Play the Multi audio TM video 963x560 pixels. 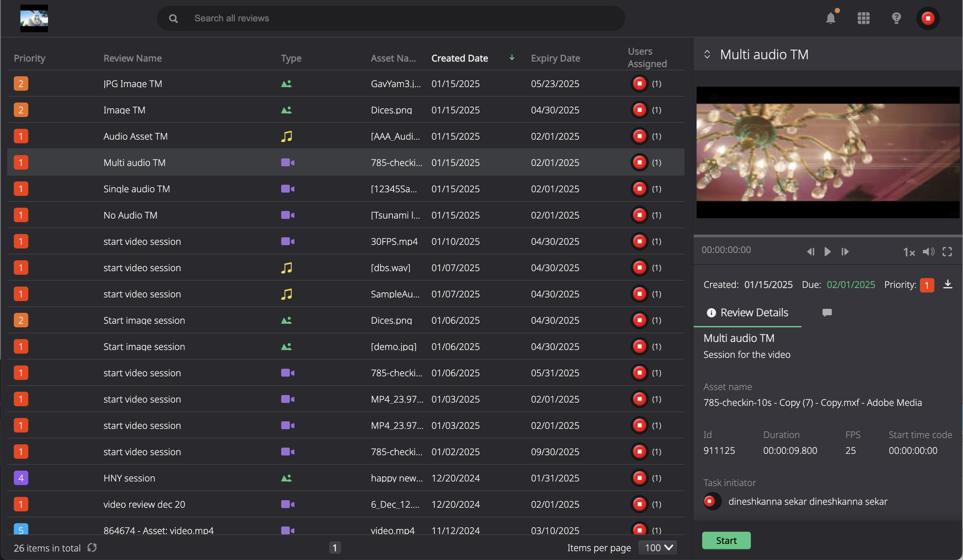tap(827, 252)
